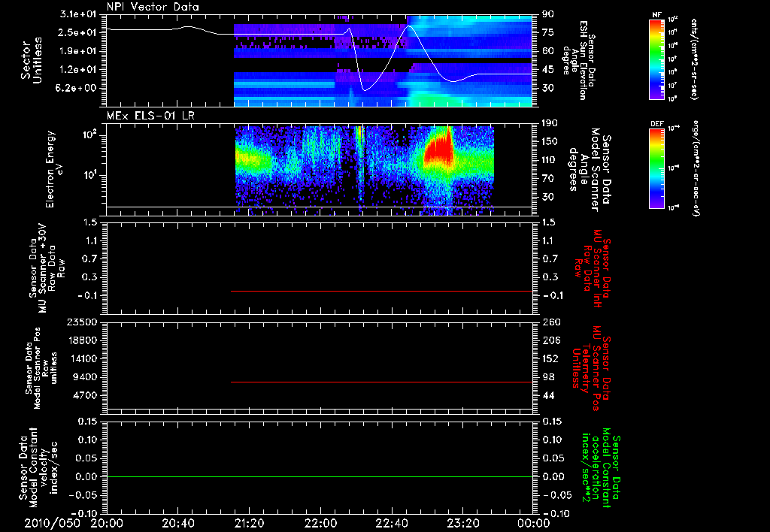Screen dimensions: 770x532
Task: Click the "98" telemetry tick label
Action: [x=548, y=377]
